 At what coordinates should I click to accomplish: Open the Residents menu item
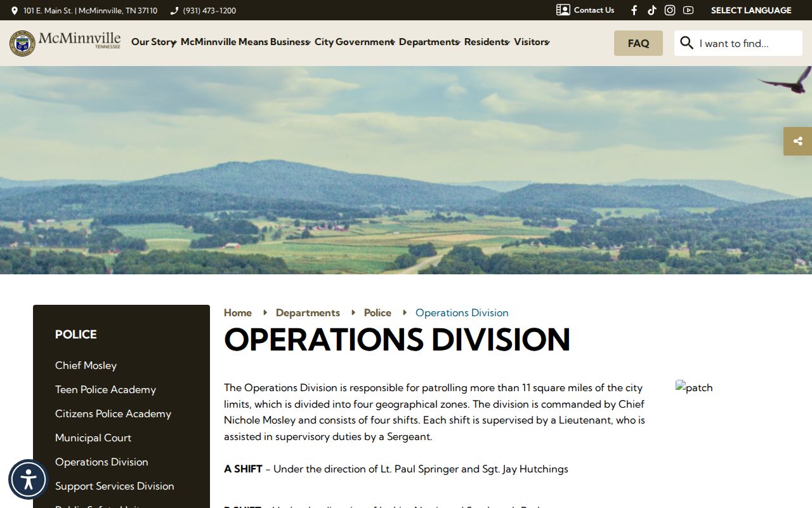click(487, 42)
